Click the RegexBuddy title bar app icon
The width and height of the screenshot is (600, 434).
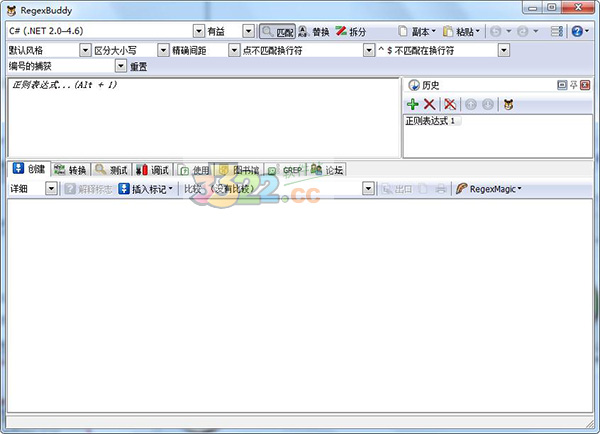click(x=12, y=11)
